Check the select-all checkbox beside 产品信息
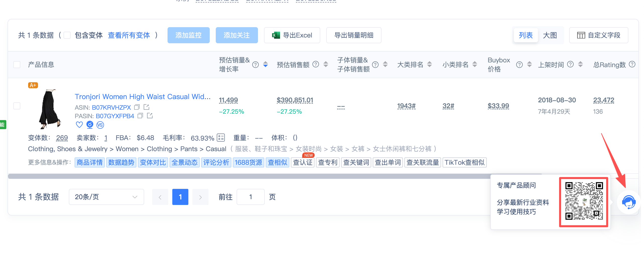Viewport: 644px width, 255px height. [17, 65]
